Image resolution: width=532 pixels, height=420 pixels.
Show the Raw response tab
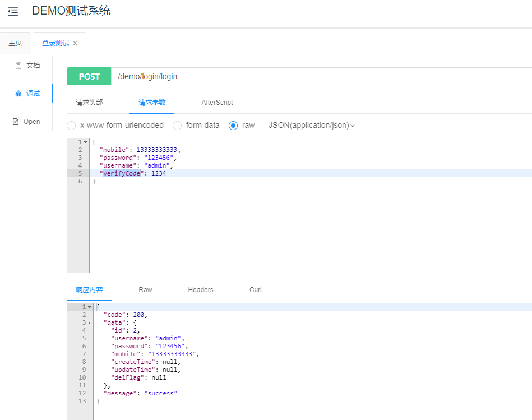(145, 290)
